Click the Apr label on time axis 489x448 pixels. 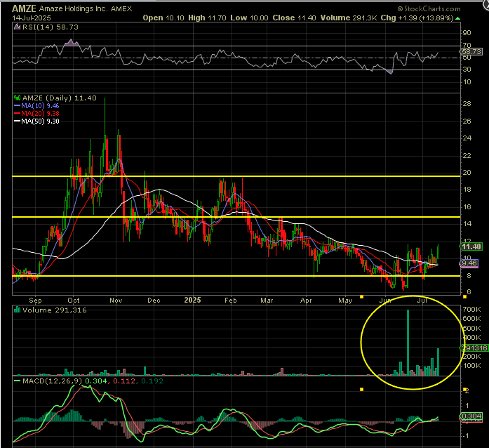[x=306, y=301]
